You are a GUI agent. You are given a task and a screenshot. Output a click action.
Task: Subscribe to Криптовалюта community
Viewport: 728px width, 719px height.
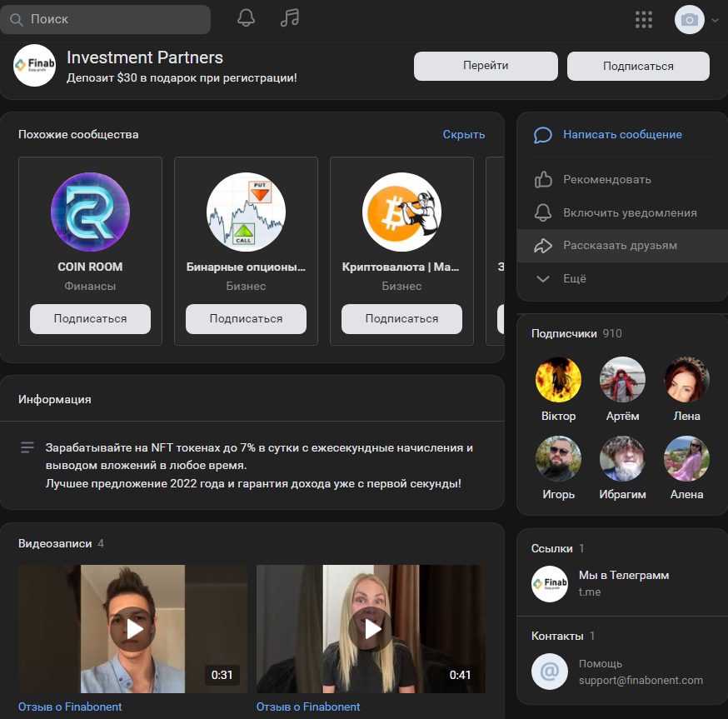pyautogui.click(x=401, y=318)
